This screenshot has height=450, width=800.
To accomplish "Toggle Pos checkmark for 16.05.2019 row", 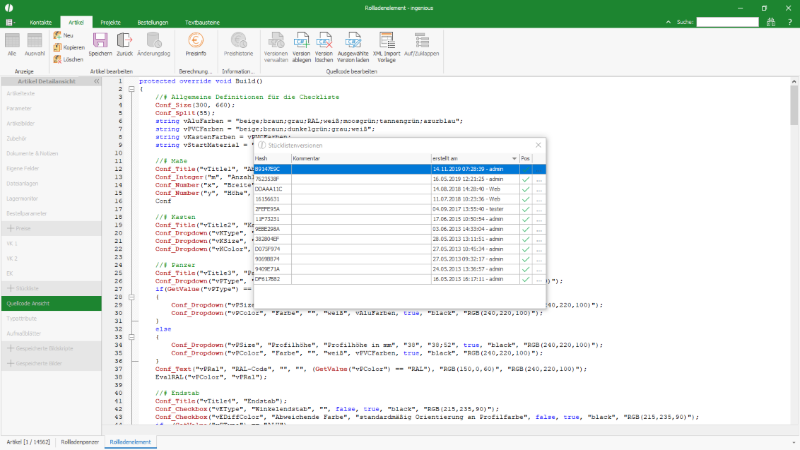I will click(526, 179).
